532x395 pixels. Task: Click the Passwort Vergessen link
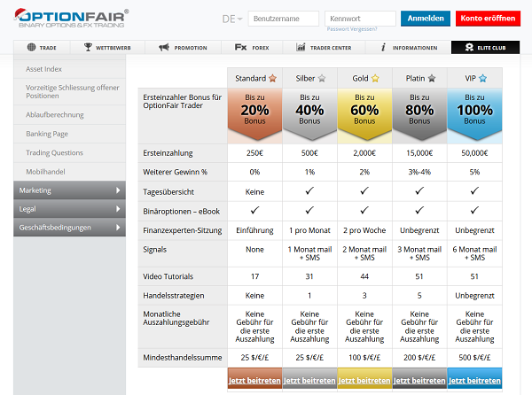pyautogui.click(x=352, y=29)
